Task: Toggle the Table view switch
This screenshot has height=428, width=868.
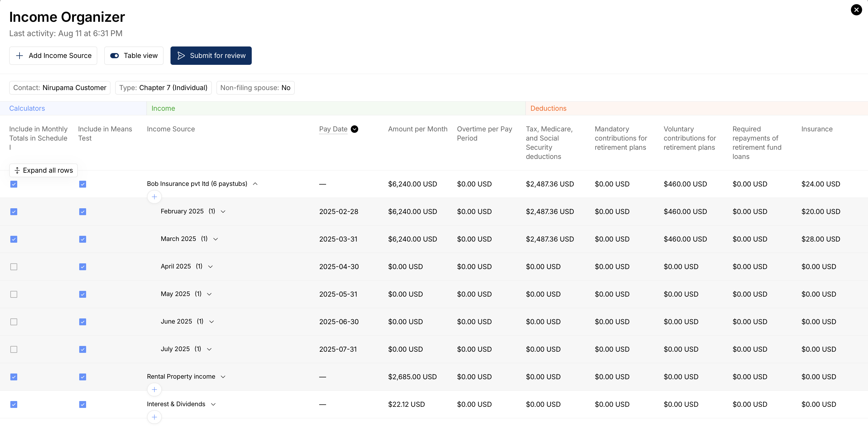Action: click(x=115, y=56)
